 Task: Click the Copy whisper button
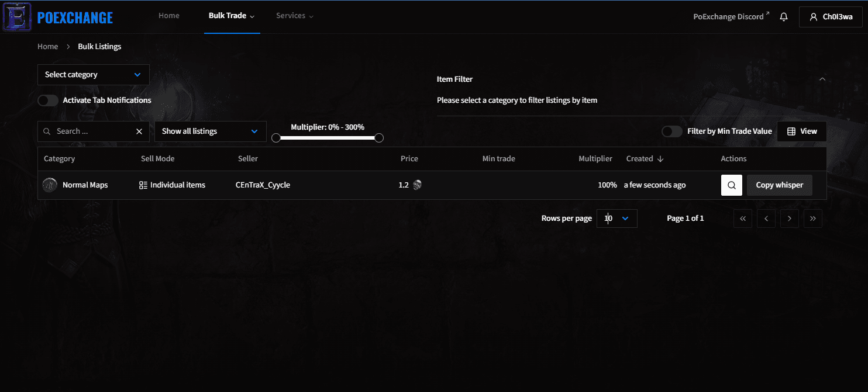coord(780,185)
